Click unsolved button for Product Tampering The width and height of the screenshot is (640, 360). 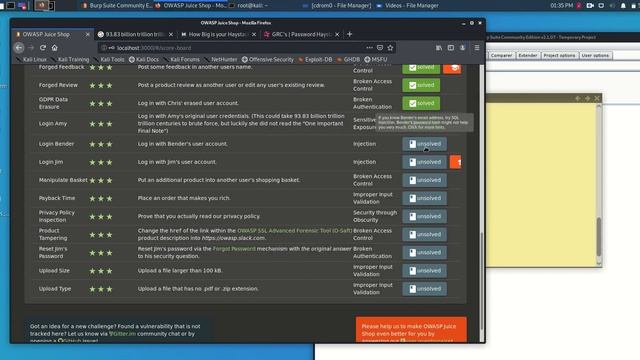tap(424, 234)
